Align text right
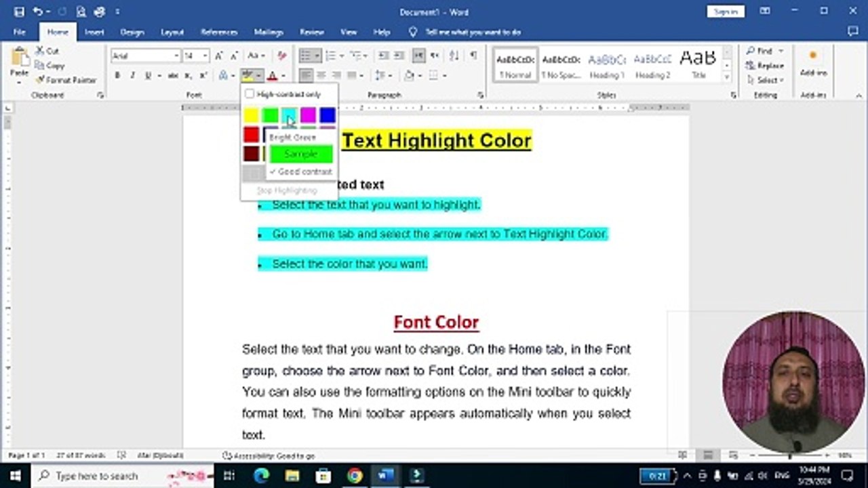868x488 pixels. pyautogui.click(x=336, y=75)
